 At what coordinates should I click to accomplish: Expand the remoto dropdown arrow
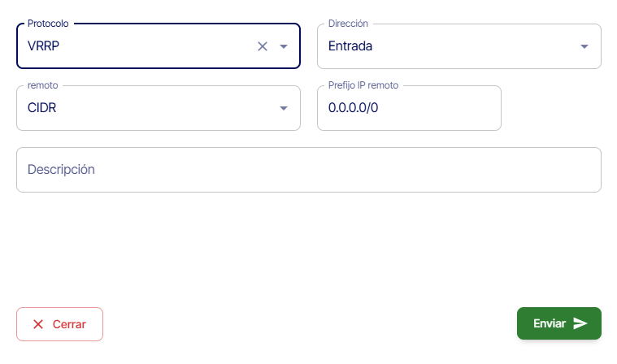284,108
